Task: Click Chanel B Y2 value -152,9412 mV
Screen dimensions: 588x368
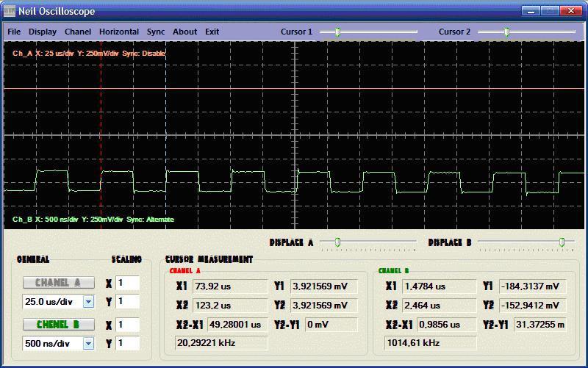Action: tap(533, 306)
